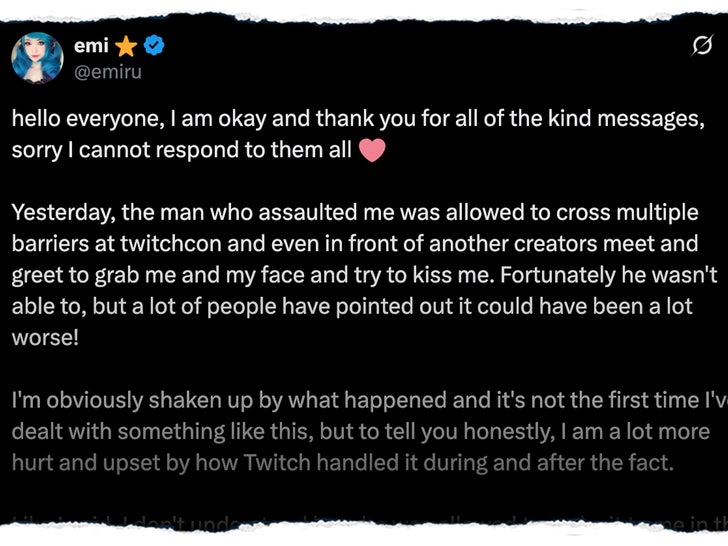The image size is (728, 546).
Task: Click the Grok slash icon at top right
Action: coord(701,46)
